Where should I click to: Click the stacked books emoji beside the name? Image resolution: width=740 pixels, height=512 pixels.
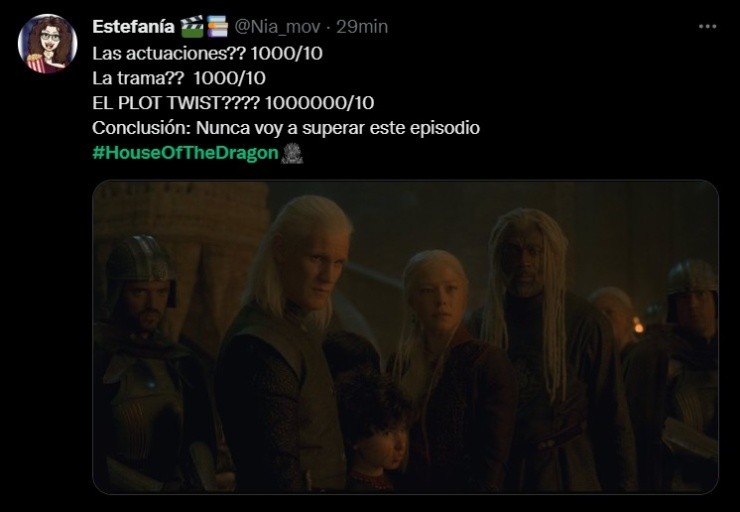217,27
